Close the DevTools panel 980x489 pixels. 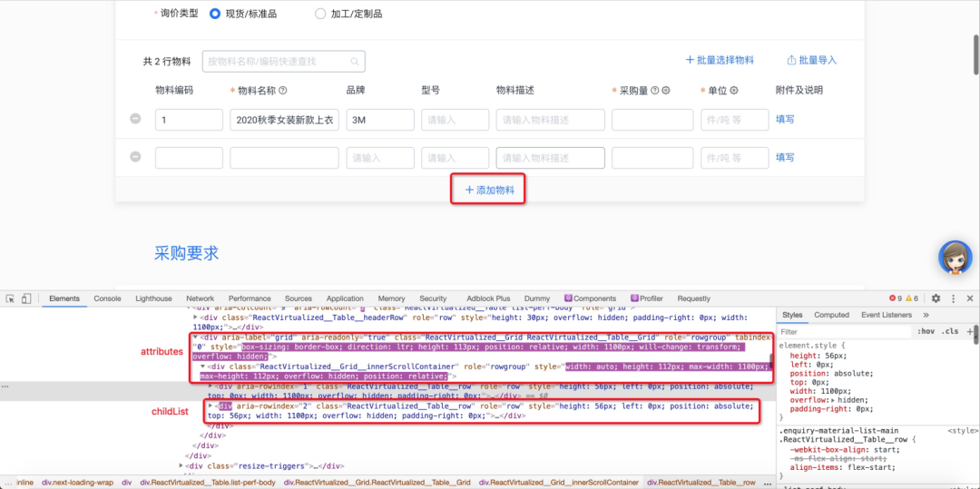(x=969, y=298)
